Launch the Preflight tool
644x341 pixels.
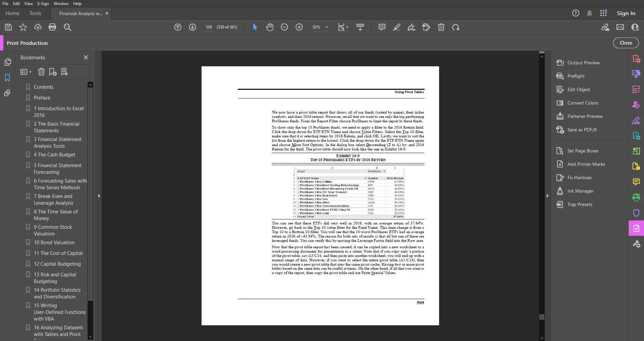571,76
